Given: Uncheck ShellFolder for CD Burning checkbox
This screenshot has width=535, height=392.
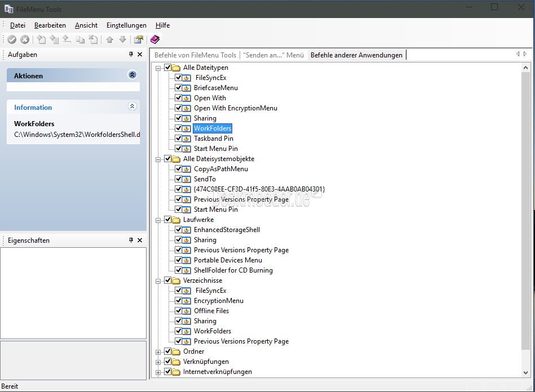Looking at the screenshot, I should tap(179, 270).
